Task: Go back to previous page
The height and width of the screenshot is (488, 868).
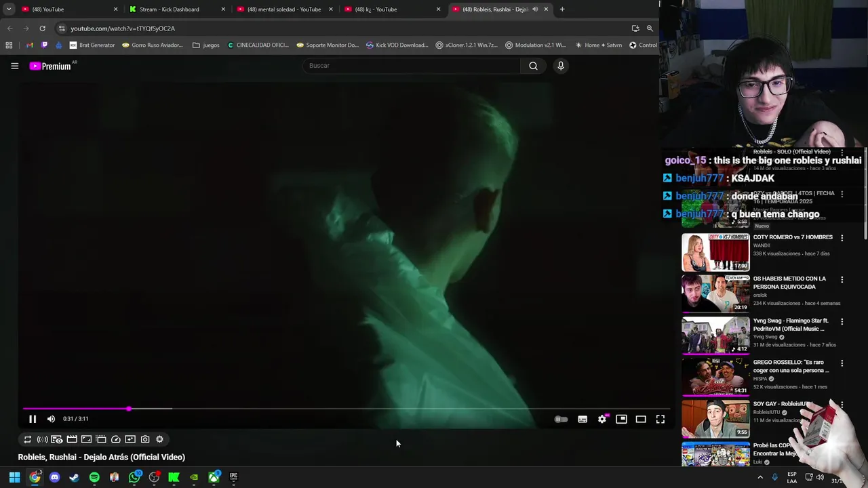Action: [x=9, y=28]
